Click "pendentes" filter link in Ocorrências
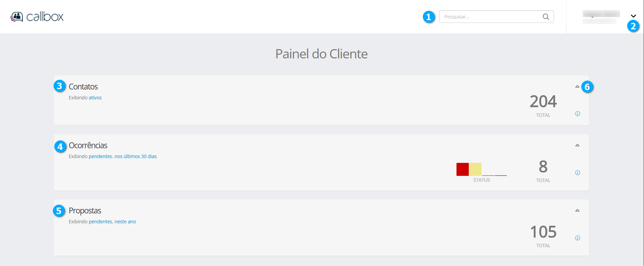Viewport: 644px width, 266px height. [100, 156]
